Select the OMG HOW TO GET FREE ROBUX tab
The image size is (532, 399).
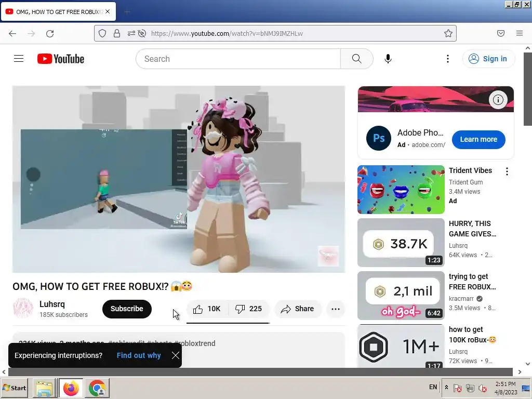coord(58,11)
